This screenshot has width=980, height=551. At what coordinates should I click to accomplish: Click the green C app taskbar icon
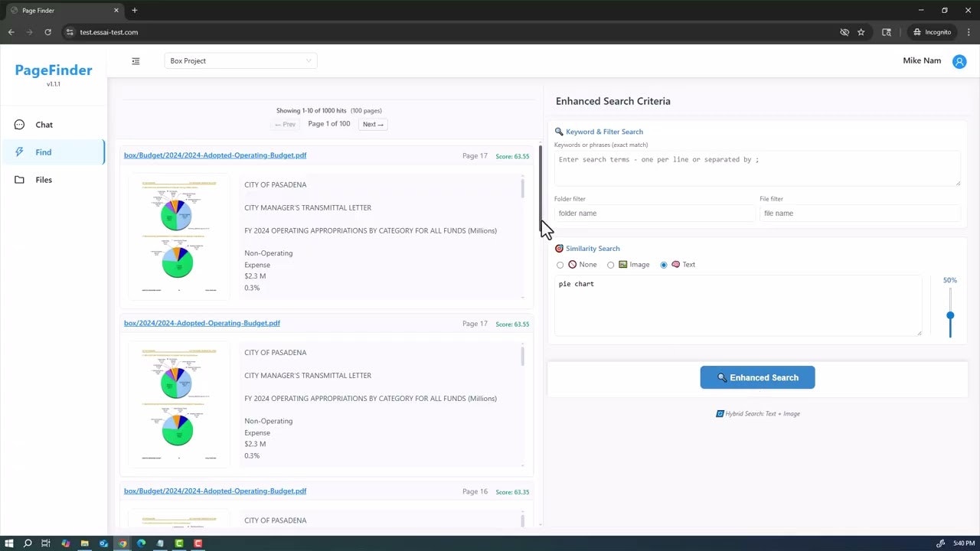179,543
